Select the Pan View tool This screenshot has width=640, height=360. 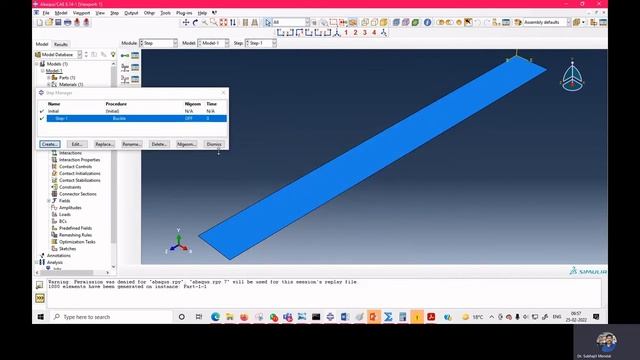pos(186,22)
